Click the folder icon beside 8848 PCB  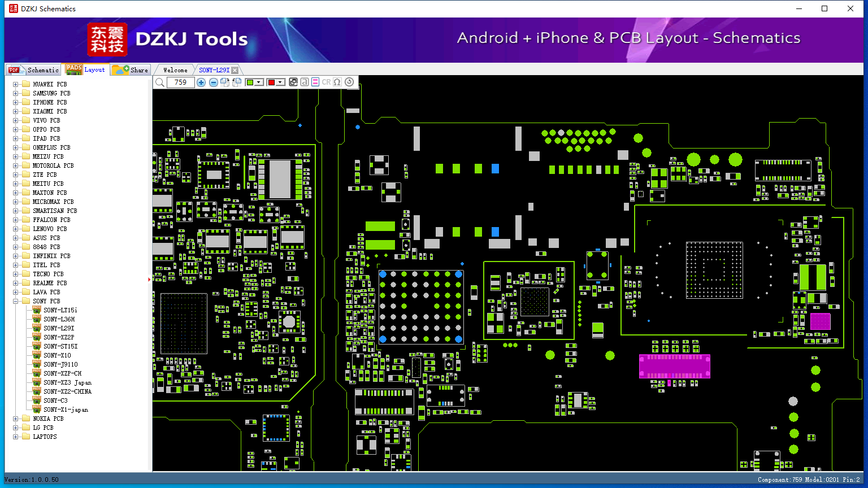coord(25,247)
